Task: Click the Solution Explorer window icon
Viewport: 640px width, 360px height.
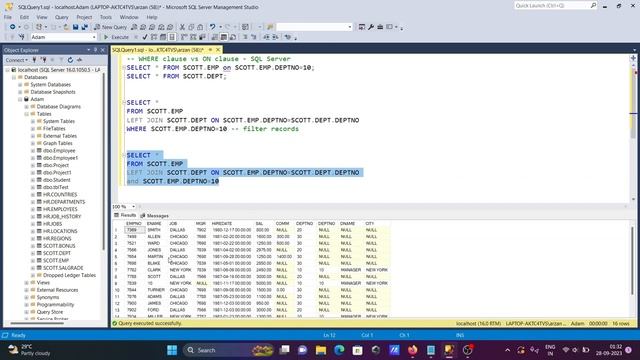Action: point(362,27)
